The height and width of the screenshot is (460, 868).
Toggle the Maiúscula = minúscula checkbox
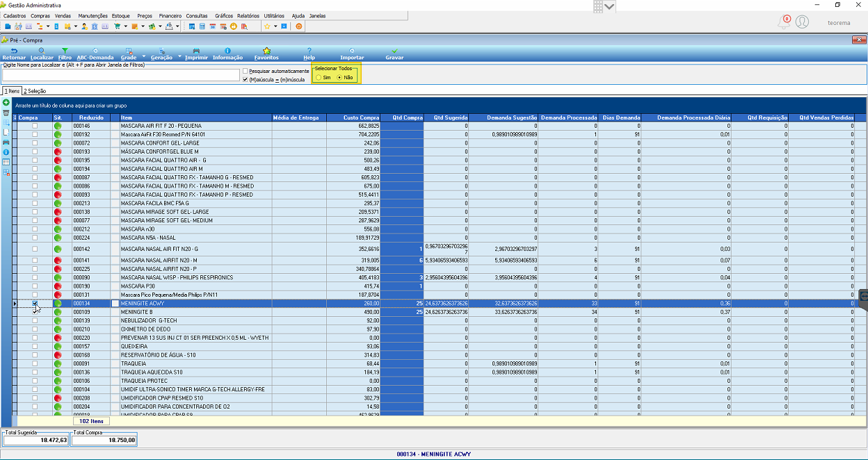(245, 79)
